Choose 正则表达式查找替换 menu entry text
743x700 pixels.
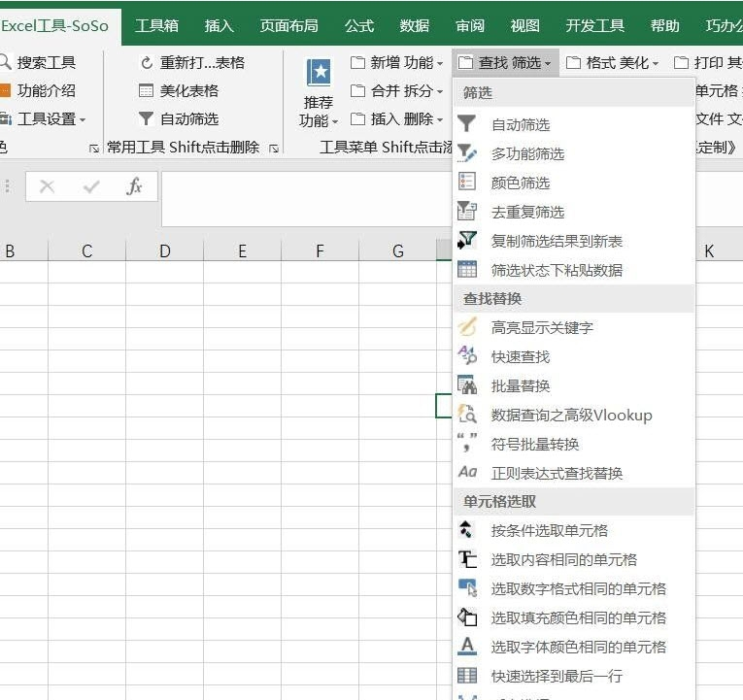(x=557, y=473)
